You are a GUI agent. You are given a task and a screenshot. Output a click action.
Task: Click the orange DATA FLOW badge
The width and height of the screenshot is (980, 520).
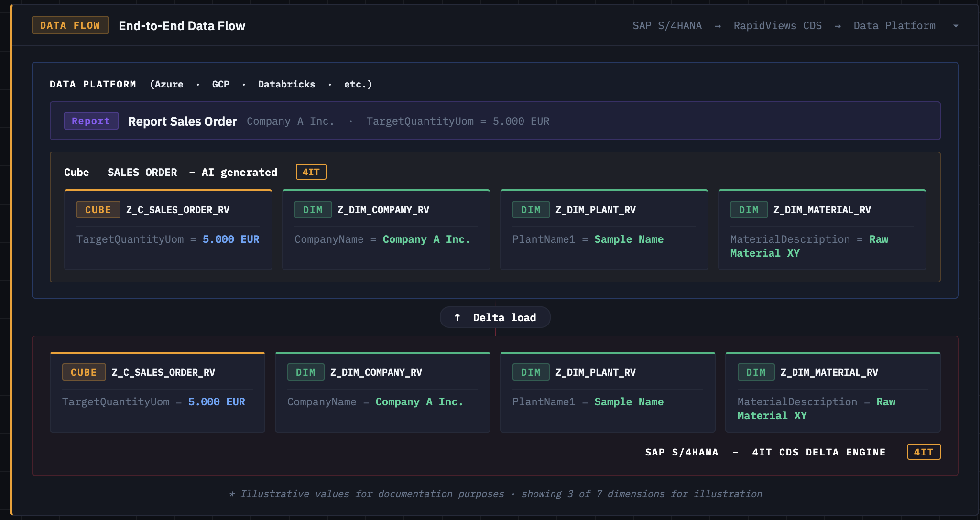click(70, 25)
